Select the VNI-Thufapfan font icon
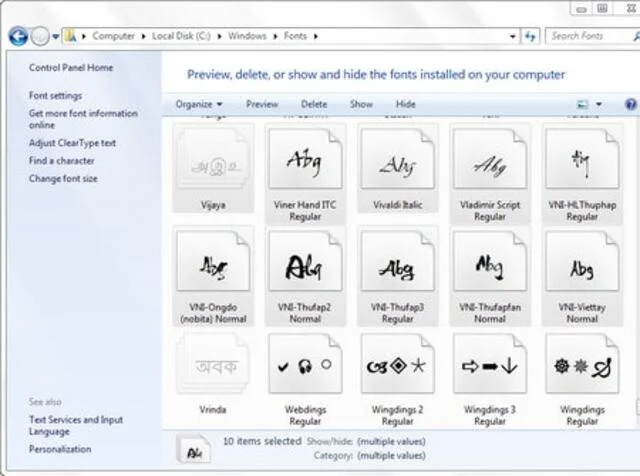The height and width of the screenshot is (476, 640). (490, 261)
